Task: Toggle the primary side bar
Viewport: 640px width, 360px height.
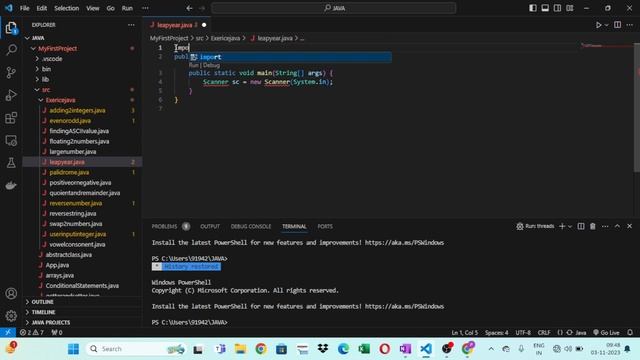Action: click(x=533, y=8)
